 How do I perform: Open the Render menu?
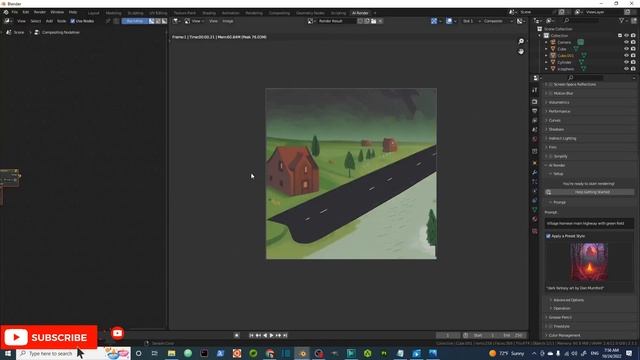tap(40, 12)
